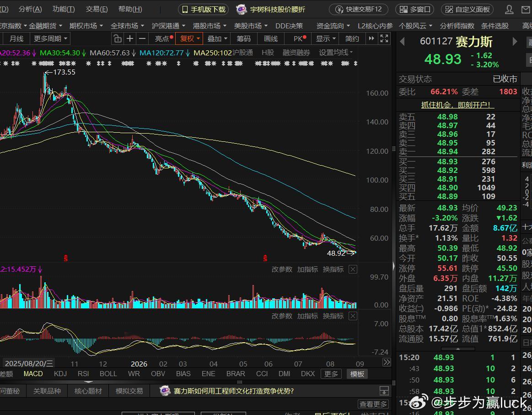Select the MACD indicator
This screenshot has width=532, height=415.
(33, 374)
